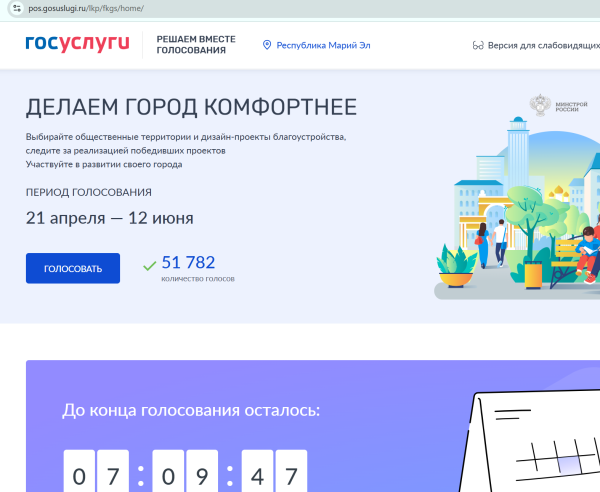Click the До конца голосования осталось heading
Image resolution: width=600 pixels, height=492 pixels.
[x=191, y=409]
